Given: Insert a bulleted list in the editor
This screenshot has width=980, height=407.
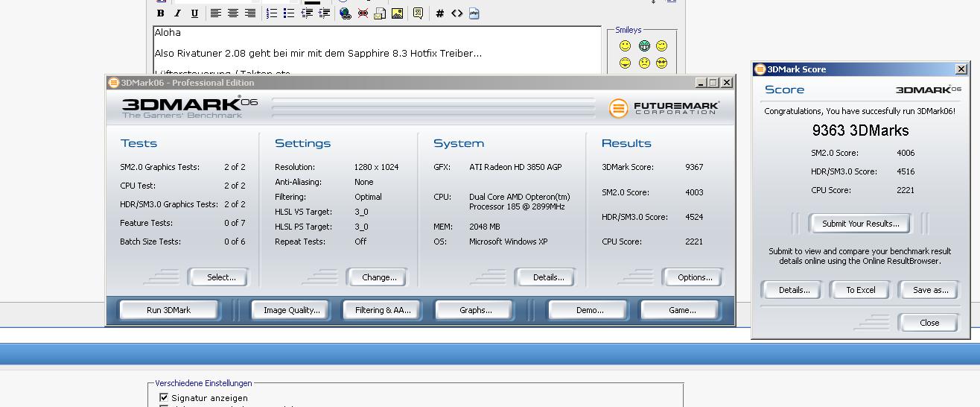Looking at the screenshot, I should pyautogui.click(x=289, y=13).
